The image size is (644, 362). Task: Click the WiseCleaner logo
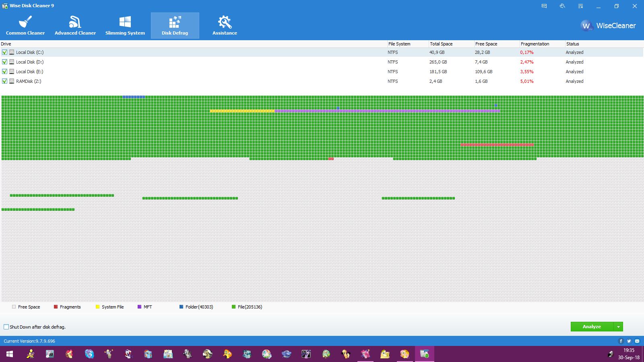point(608,26)
